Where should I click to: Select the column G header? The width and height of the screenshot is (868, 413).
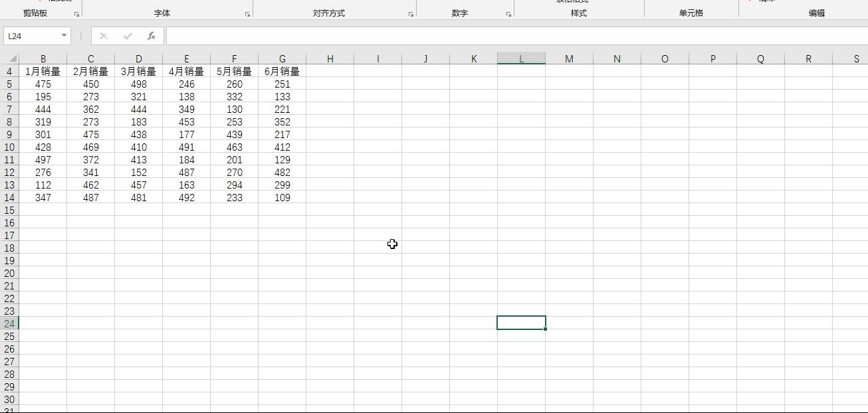(x=282, y=58)
